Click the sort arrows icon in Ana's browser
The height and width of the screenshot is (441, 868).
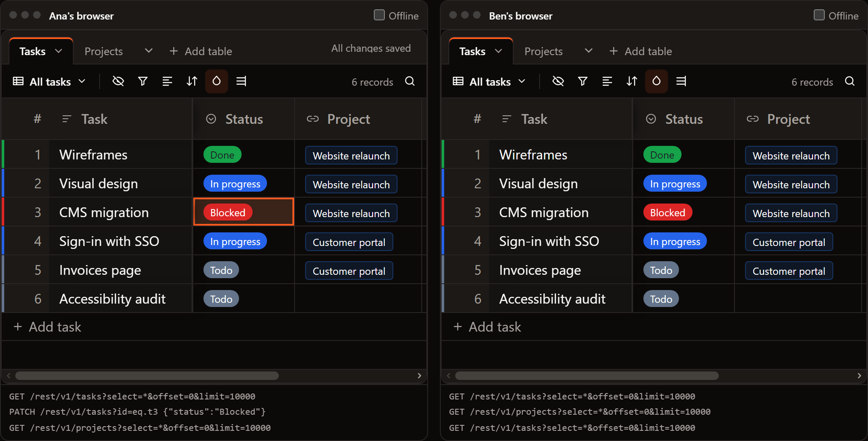[x=192, y=81]
